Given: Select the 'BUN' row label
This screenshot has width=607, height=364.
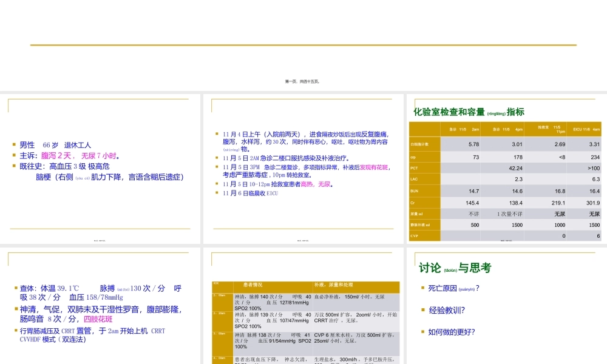Looking at the screenshot, I should click(x=425, y=191).
